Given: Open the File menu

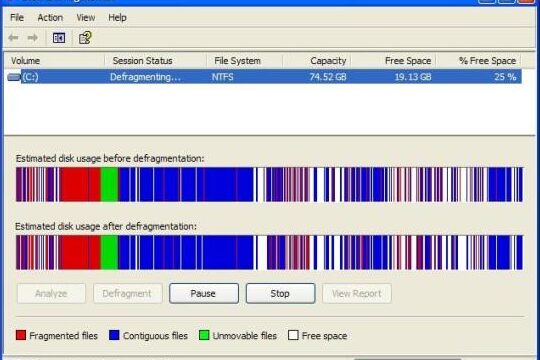Looking at the screenshot, I should point(17,18).
